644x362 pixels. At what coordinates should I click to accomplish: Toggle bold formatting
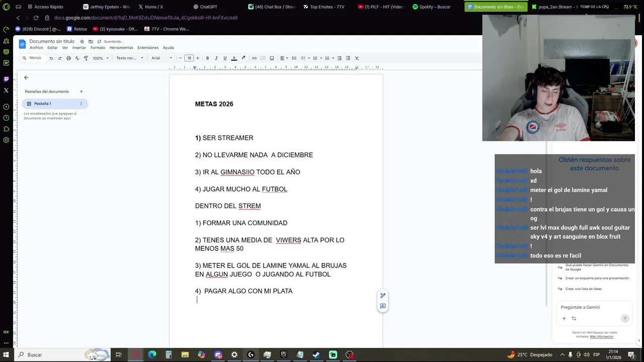(207, 58)
